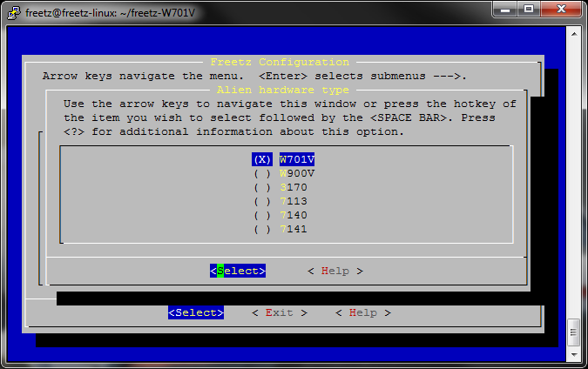Image resolution: width=588 pixels, height=369 pixels.
Task: Click Exit in Freetz Configuration
Action: coord(280,312)
